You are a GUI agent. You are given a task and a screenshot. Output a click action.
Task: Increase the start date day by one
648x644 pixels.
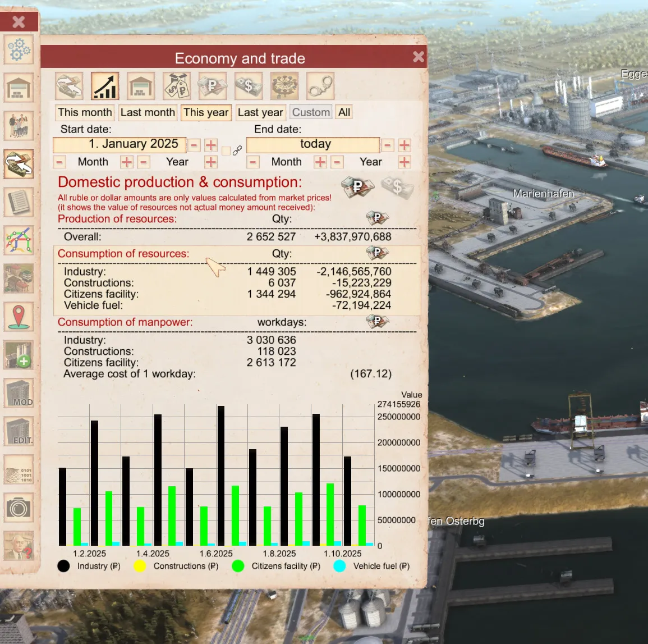pyautogui.click(x=211, y=145)
